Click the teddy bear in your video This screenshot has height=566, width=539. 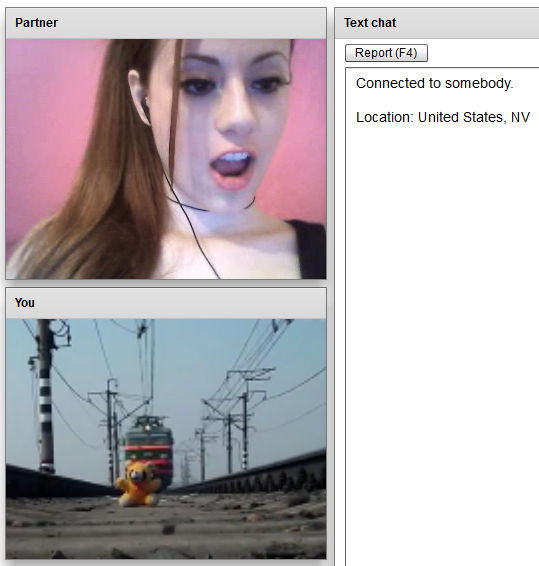click(x=138, y=484)
